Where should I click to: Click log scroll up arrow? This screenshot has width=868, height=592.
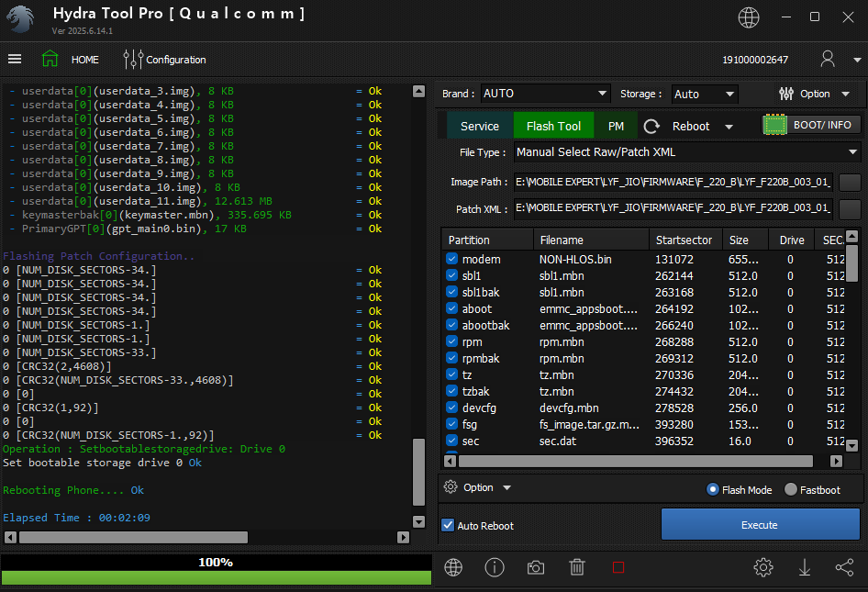(419, 92)
